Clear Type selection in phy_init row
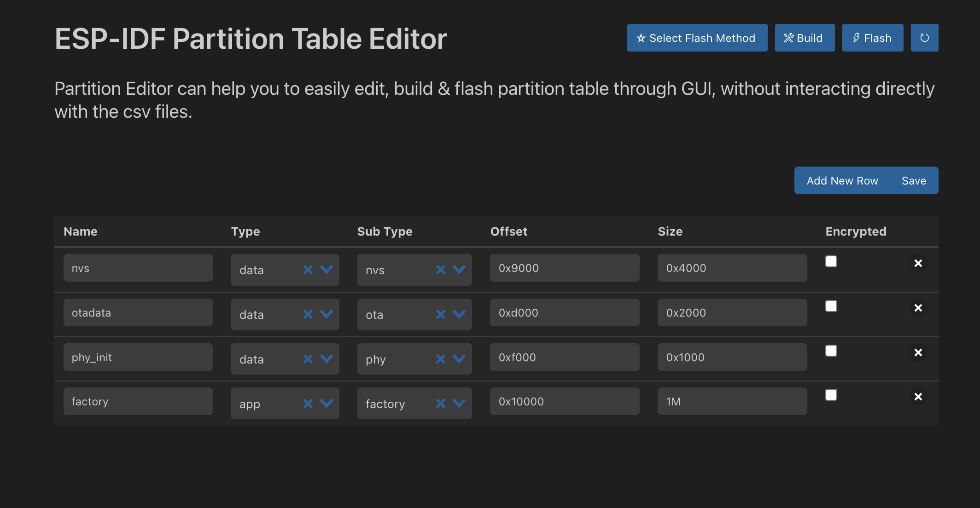980x508 pixels. tap(308, 359)
